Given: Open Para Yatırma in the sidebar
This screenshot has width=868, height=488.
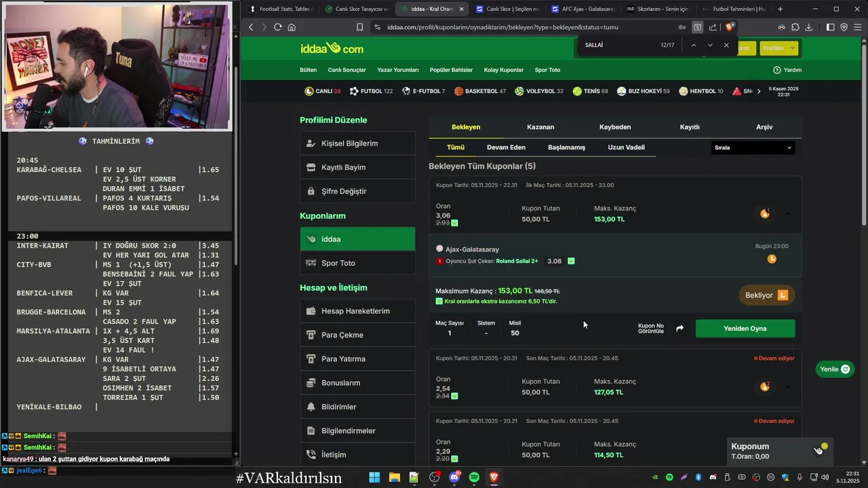Looking at the screenshot, I should coord(358,359).
